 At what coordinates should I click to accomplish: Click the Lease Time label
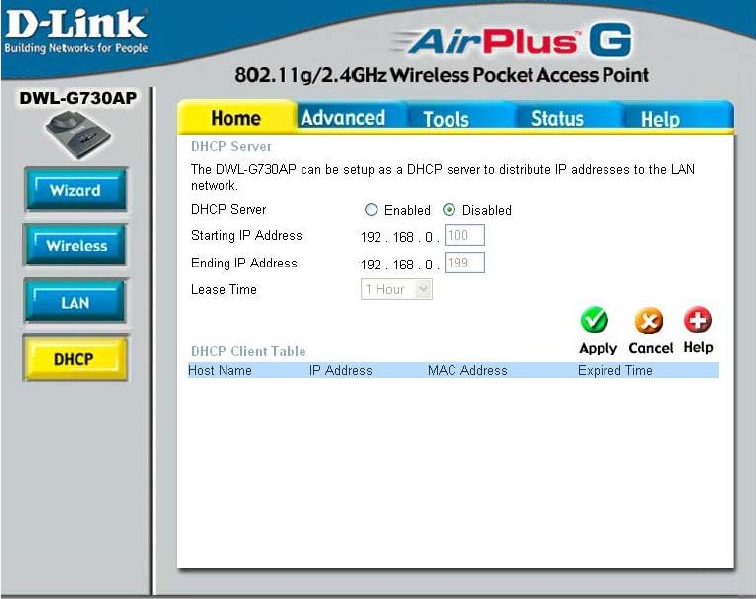[x=224, y=289]
